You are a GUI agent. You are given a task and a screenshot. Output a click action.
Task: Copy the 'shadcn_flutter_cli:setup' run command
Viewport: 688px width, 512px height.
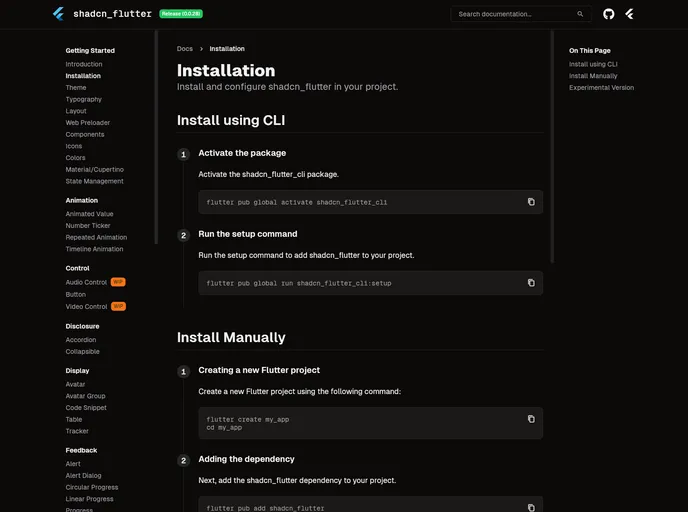coord(531,283)
